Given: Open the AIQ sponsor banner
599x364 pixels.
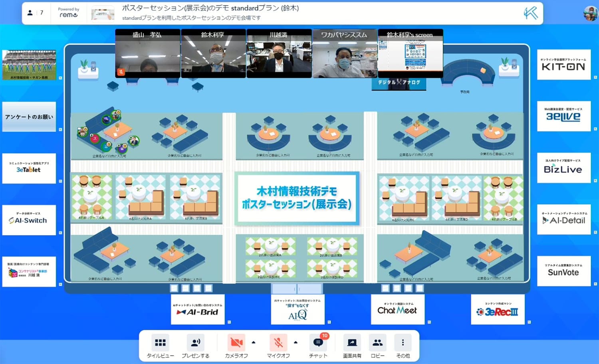Looking at the screenshot, I should click(298, 309).
